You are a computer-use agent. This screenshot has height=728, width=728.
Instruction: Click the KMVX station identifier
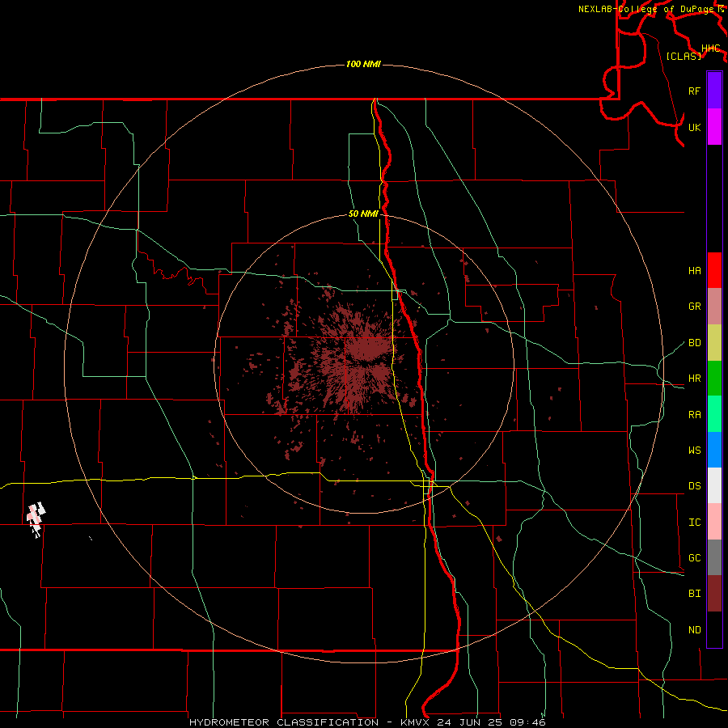[417, 722]
